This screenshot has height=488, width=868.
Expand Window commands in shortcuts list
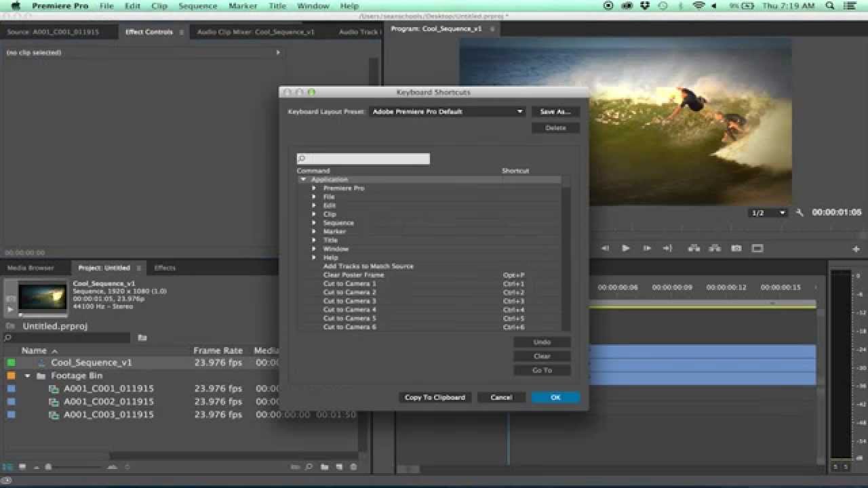[314, 249]
